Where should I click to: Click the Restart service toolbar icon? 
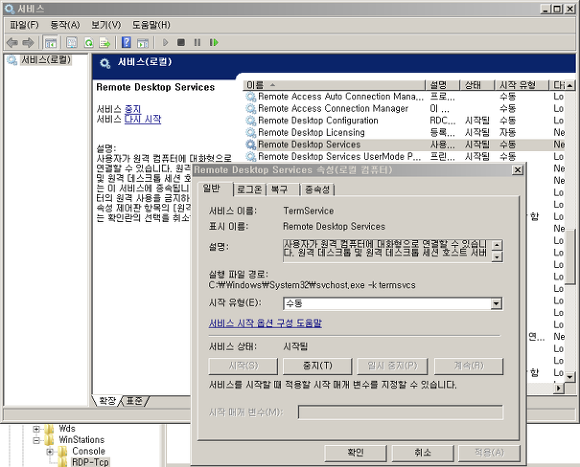214,43
